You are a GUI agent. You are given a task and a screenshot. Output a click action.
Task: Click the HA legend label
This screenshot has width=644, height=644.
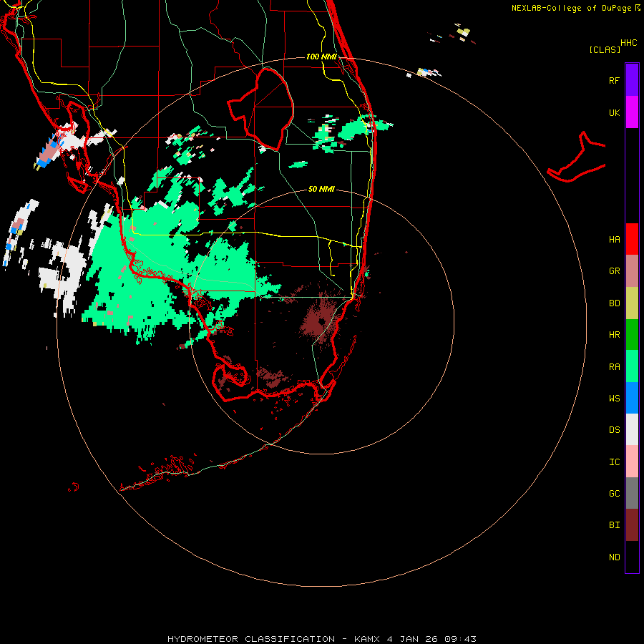pos(614,240)
